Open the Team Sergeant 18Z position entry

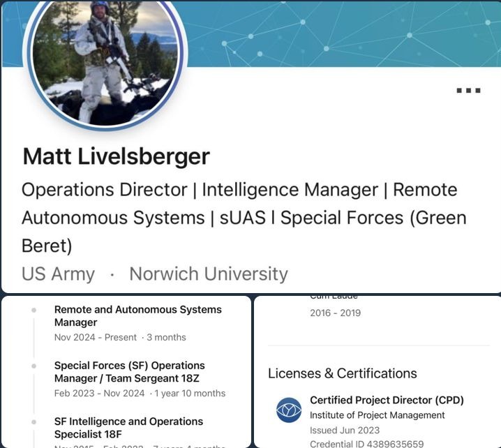[x=130, y=372]
